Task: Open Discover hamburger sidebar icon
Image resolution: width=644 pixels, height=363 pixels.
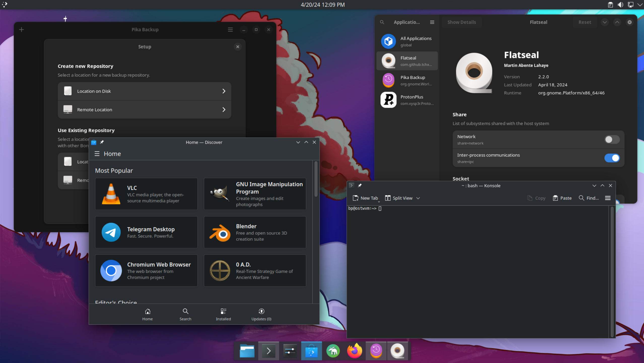Action: [x=97, y=154]
